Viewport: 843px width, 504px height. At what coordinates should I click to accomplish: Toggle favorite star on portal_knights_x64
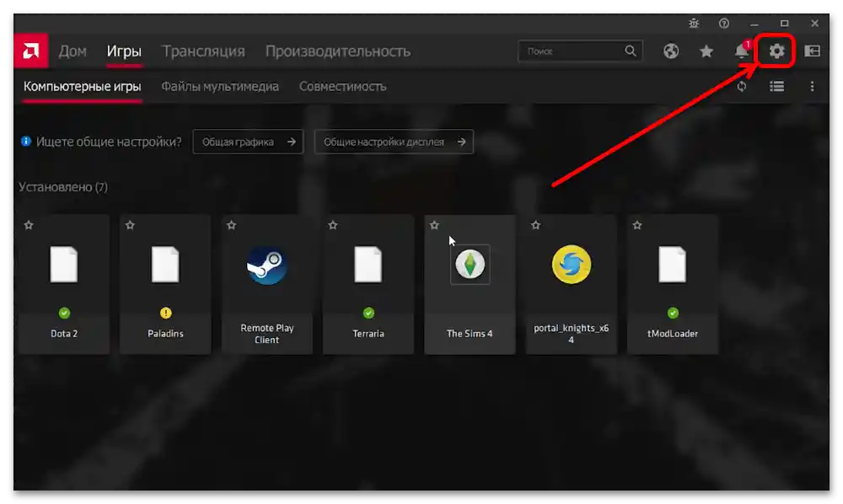(535, 225)
